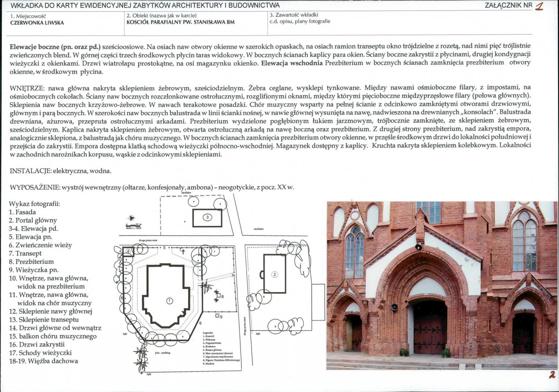The image size is (559, 392).
Task: Click the text c.d. opisu, plany fotografie
Action: pyautogui.click(x=300, y=21)
